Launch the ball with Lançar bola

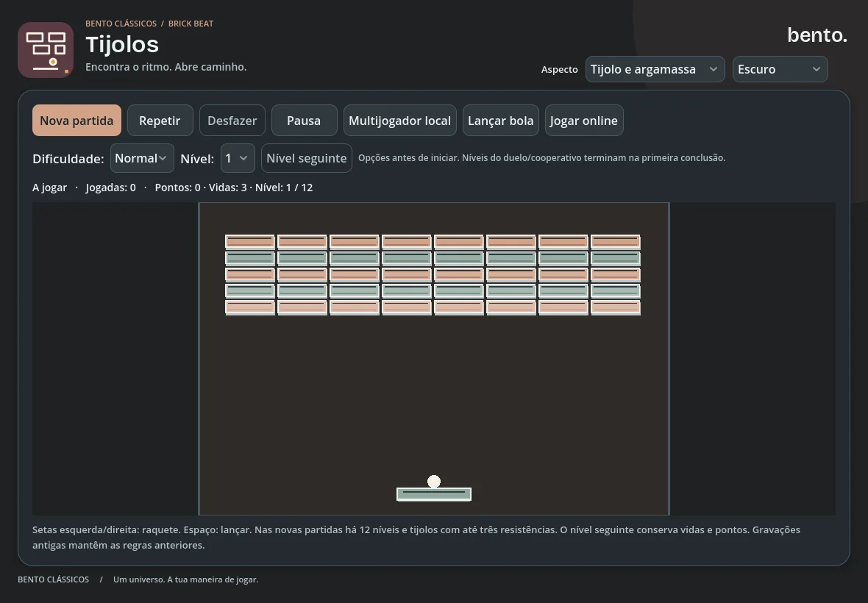pyautogui.click(x=500, y=121)
